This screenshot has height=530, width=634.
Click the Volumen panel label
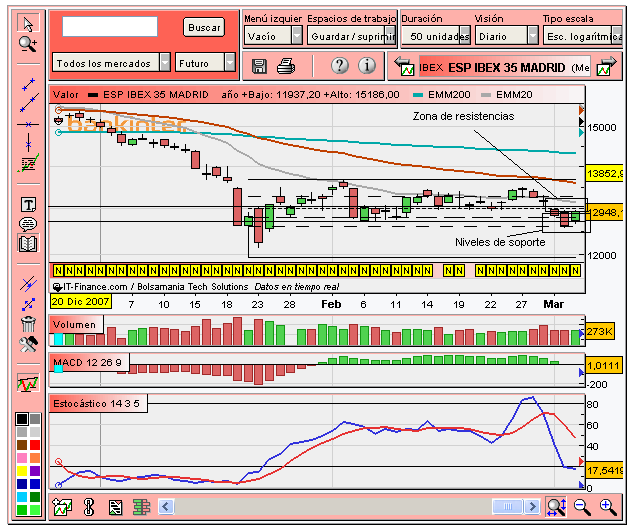coord(76,324)
